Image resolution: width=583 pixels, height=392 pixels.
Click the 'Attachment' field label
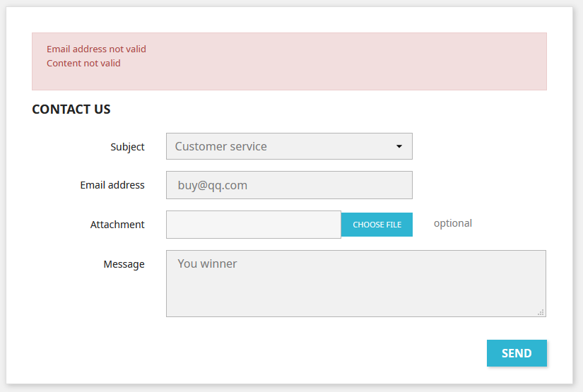117,225
